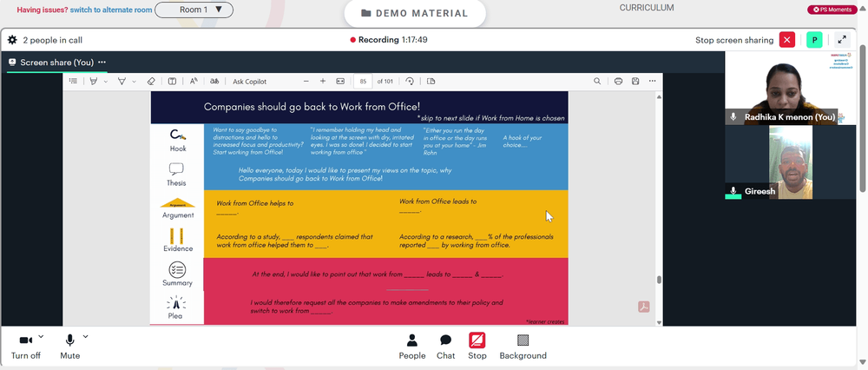Open the Chat panel
Viewport: 868px width, 370px height.
tap(445, 347)
